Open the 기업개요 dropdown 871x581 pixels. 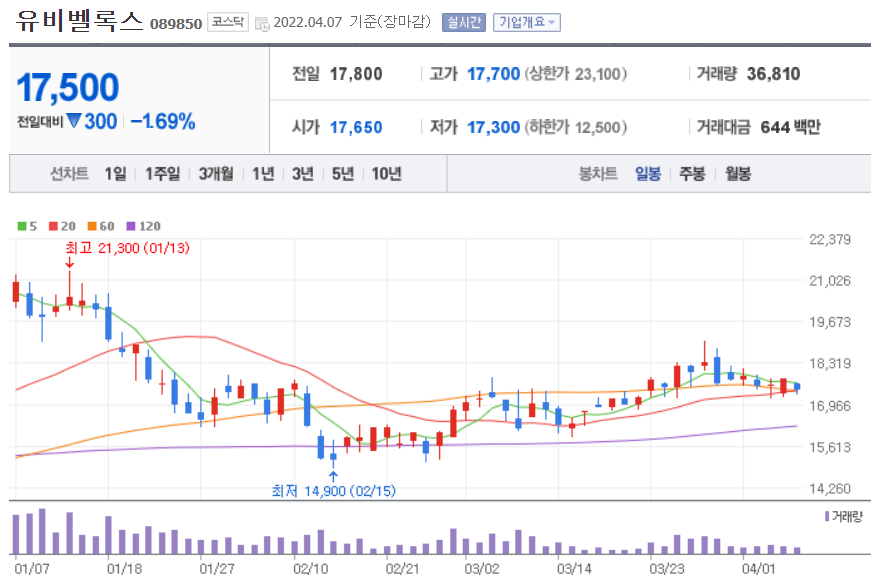click(527, 22)
